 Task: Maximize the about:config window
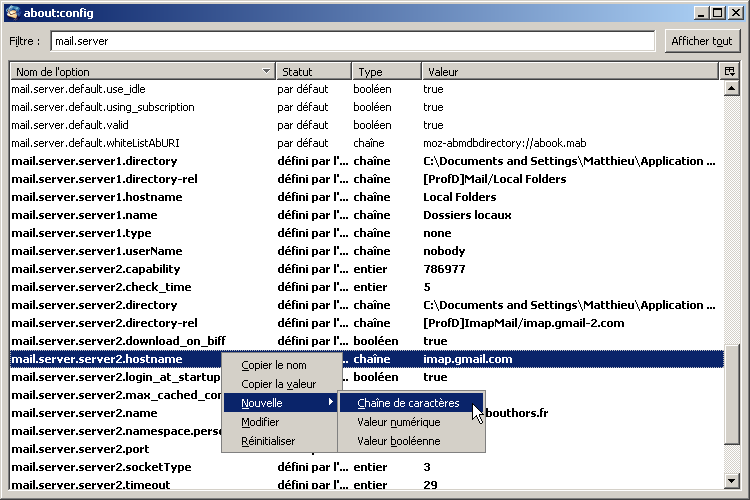717,13
